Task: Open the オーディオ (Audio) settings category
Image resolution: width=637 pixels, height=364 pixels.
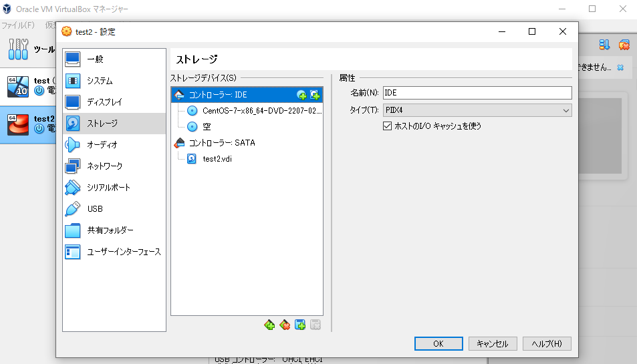Action: coord(114,144)
